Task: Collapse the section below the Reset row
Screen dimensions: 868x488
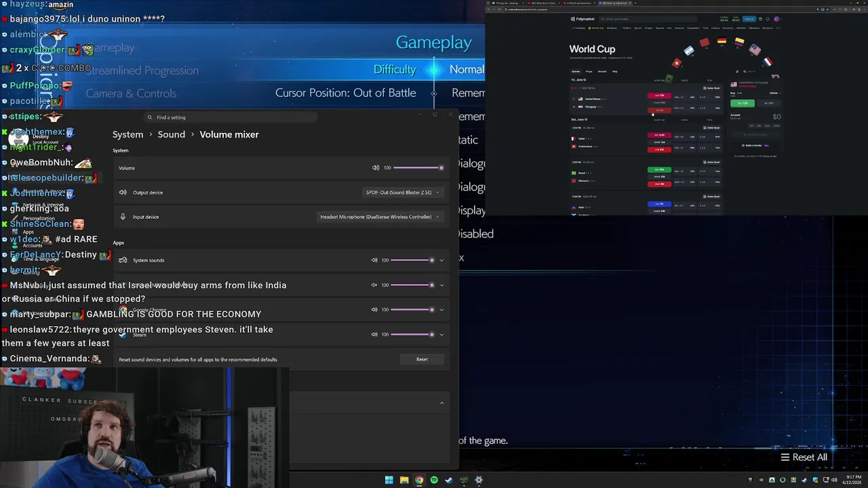Action: 441,403
